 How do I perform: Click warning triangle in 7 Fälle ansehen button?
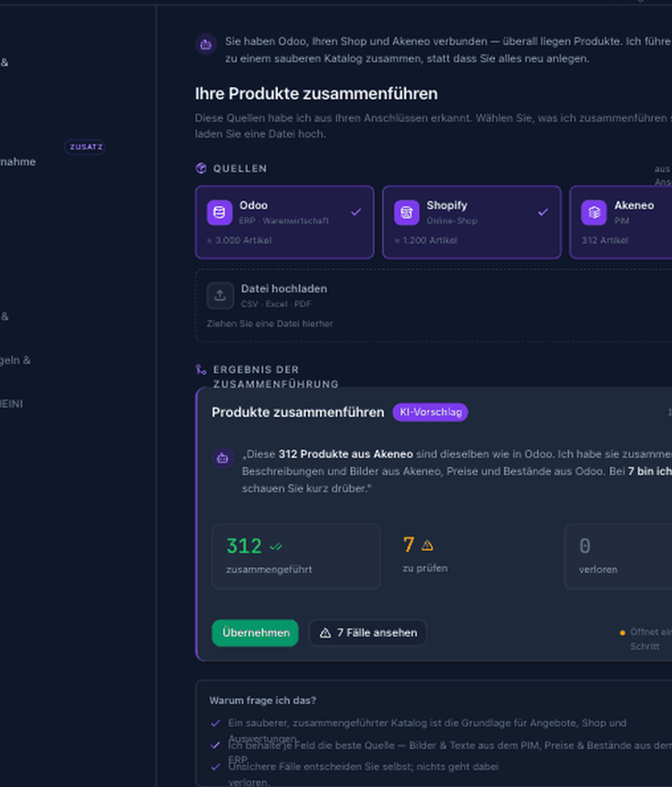tap(325, 633)
